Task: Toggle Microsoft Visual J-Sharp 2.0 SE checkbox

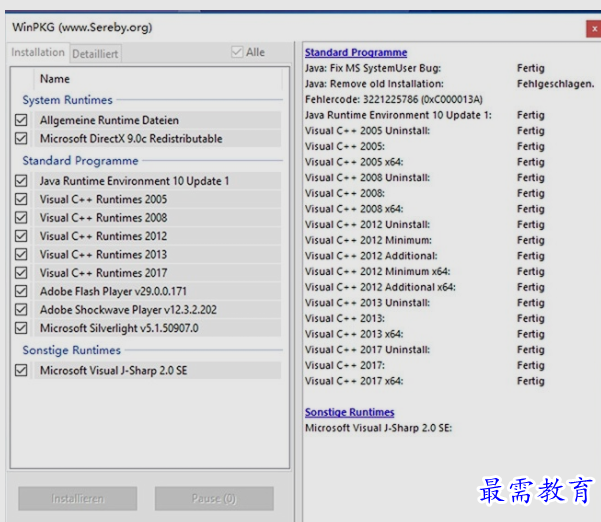Action: click(x=21, y=370)
